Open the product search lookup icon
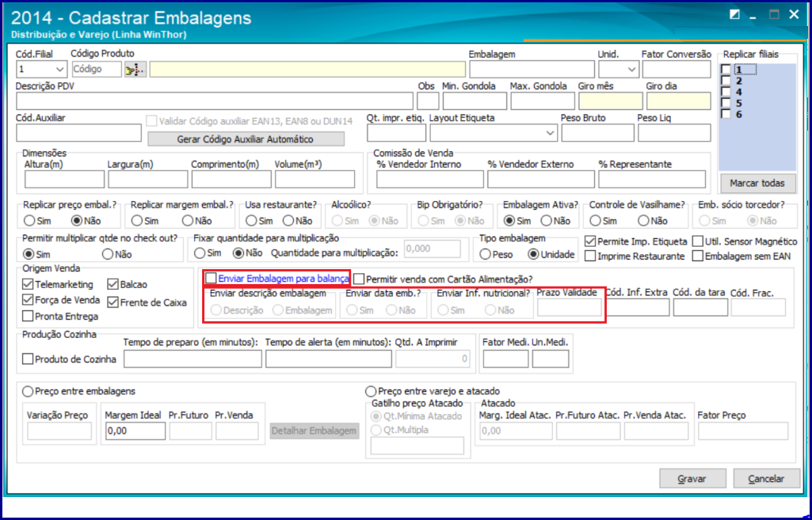The image size is (812, 520). (135, 70)
